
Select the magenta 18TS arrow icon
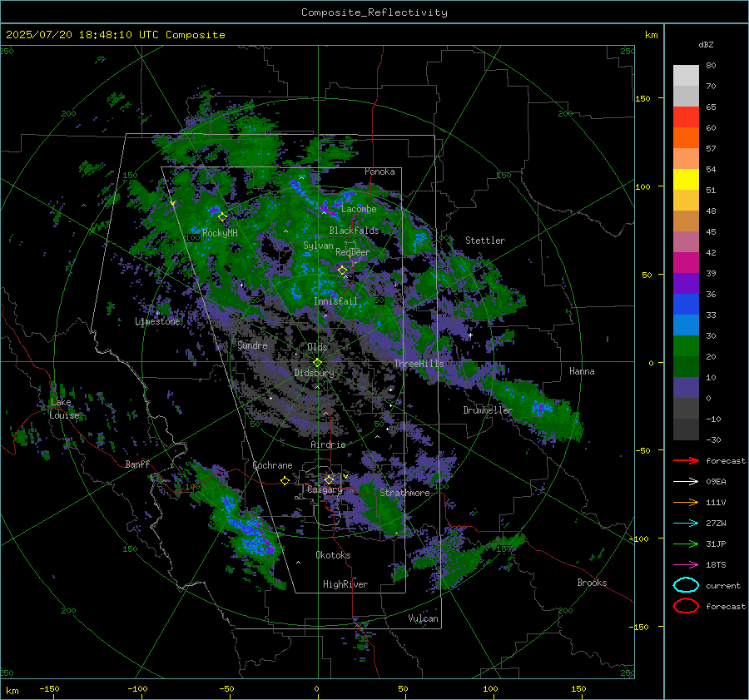[686, 565]
